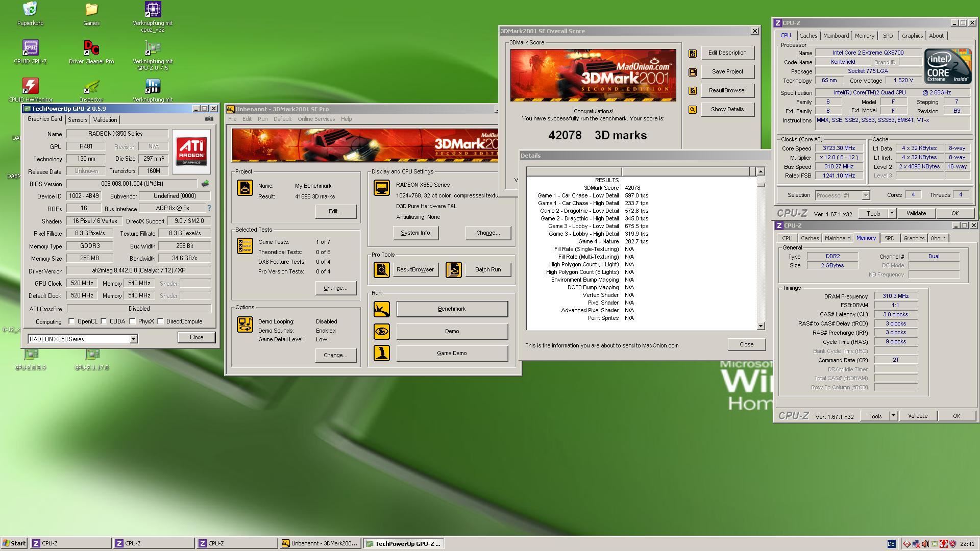Click Save Project button

pos(727,71)
